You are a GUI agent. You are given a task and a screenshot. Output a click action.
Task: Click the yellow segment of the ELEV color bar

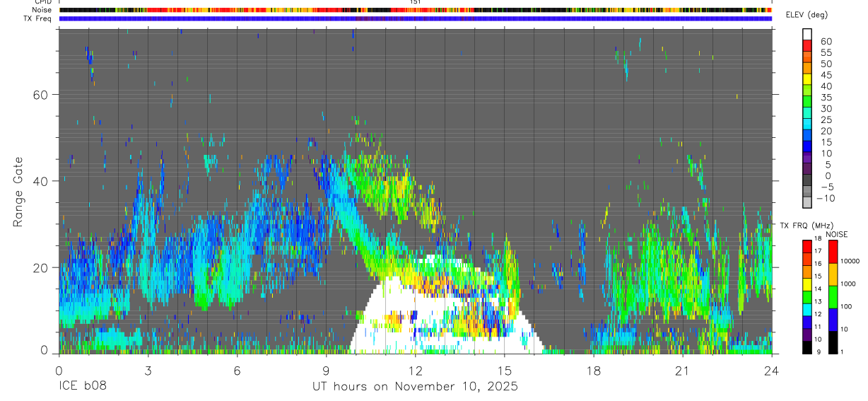808,78
